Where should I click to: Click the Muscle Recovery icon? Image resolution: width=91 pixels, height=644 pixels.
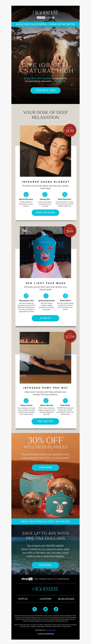[26, 194]
